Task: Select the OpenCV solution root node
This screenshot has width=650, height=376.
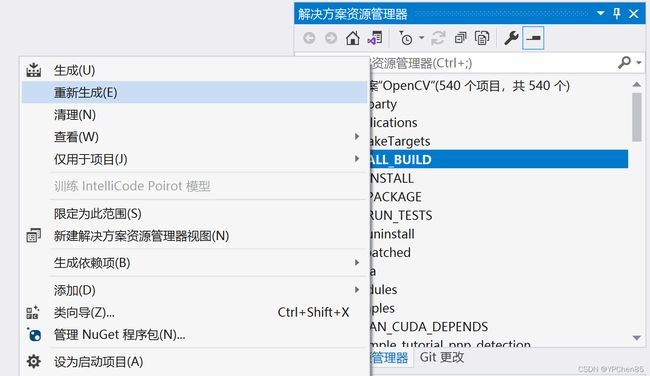Action: tap(498, 86)
